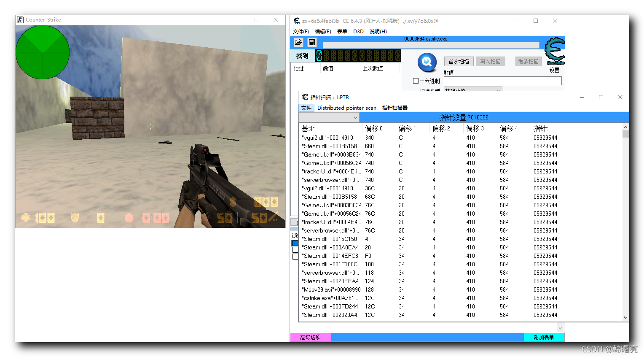Sort by the 偏移 1 column header
This screenshot has height=357, width=644.
pos(413,128)
